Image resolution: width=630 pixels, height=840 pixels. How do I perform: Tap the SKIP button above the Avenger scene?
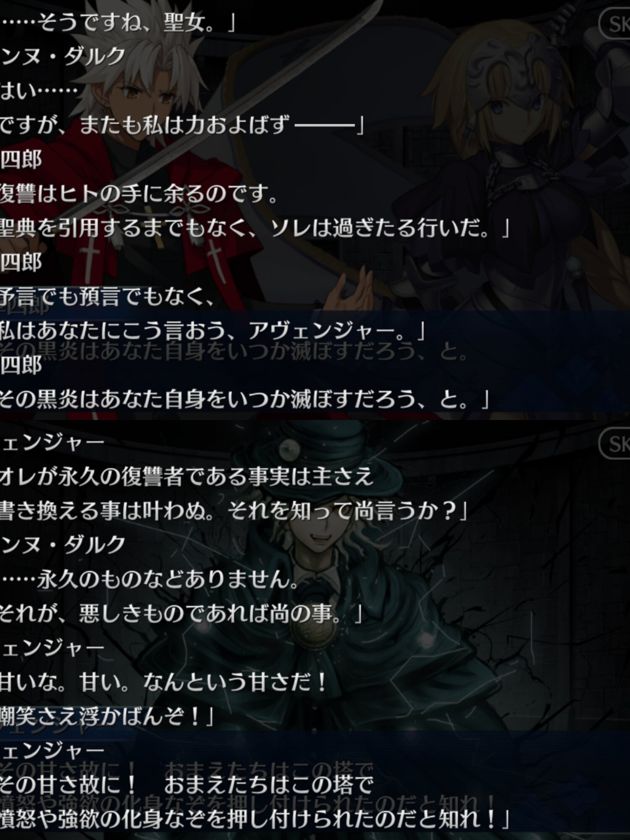(x=614, y=444)
